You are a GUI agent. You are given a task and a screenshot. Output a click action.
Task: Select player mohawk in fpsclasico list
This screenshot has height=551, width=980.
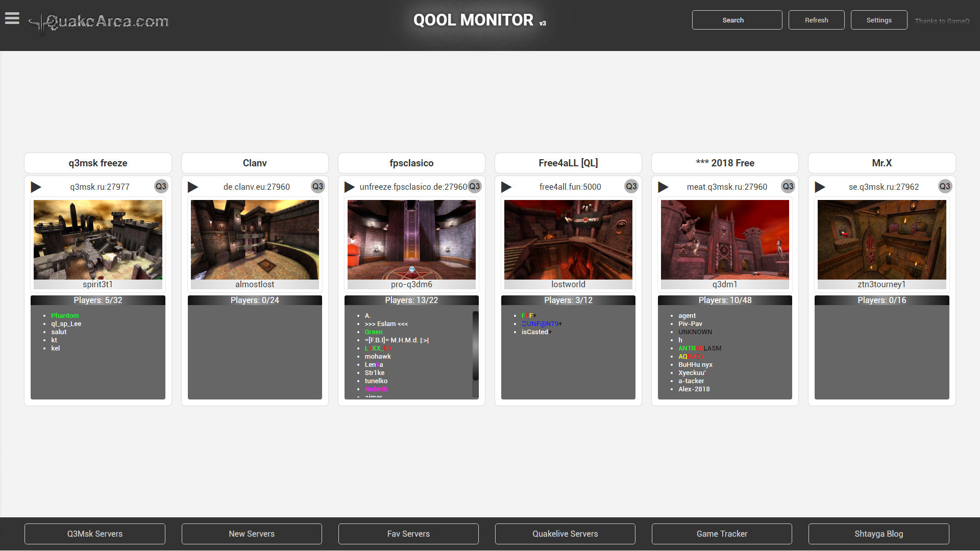378,357
